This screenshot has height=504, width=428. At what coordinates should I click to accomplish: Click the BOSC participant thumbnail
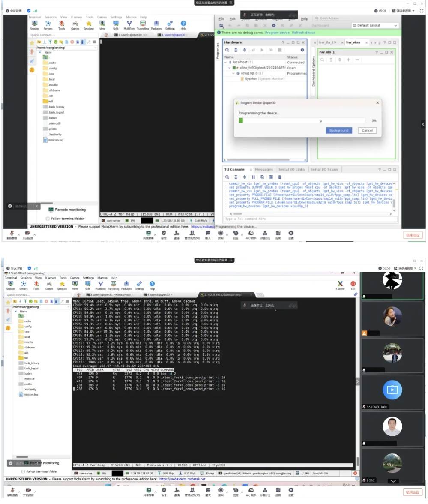[392, 465]
